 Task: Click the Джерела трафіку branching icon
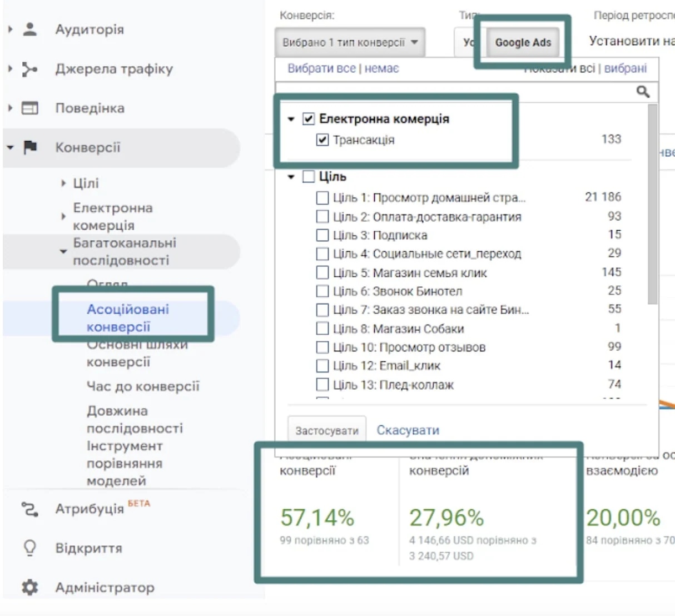(x=29, y=69)
